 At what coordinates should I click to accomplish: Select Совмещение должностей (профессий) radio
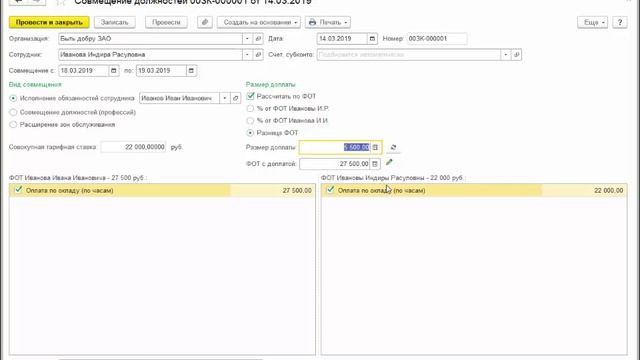point(13,112)
